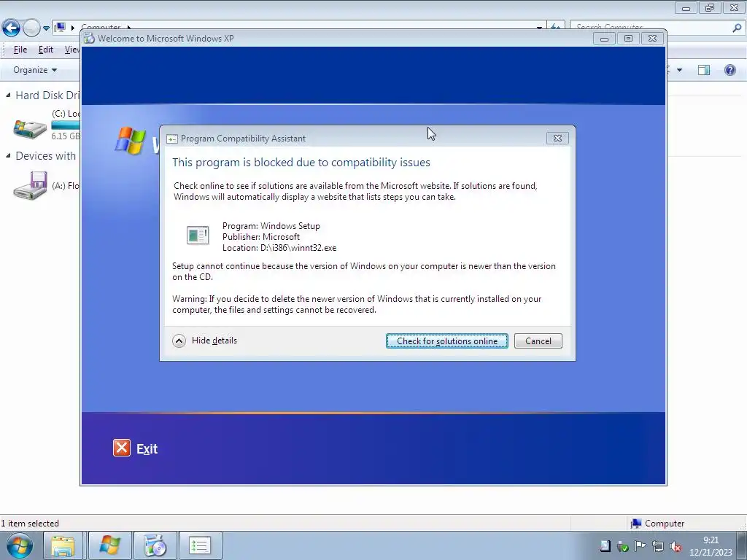Screen dimensions: 747x560
Task: Open the Edit menu in Explorer
Action: click(46, 50)
